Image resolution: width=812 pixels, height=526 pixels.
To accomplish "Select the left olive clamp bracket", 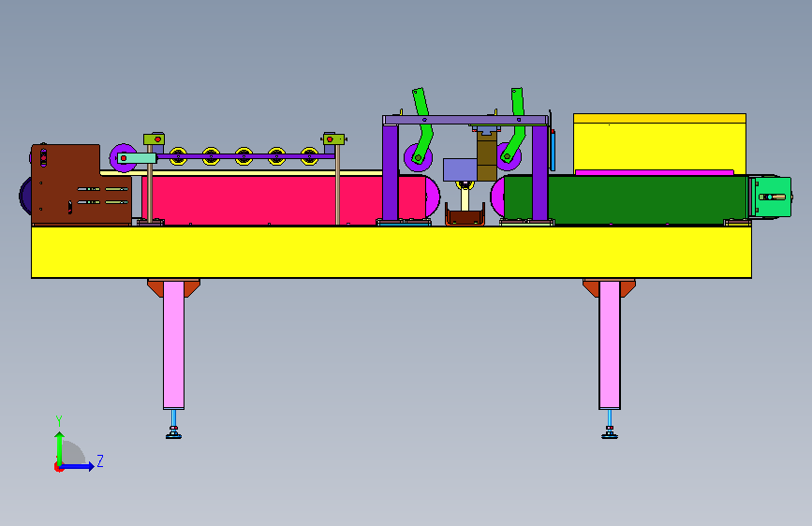I will click(x=154, y=139).
